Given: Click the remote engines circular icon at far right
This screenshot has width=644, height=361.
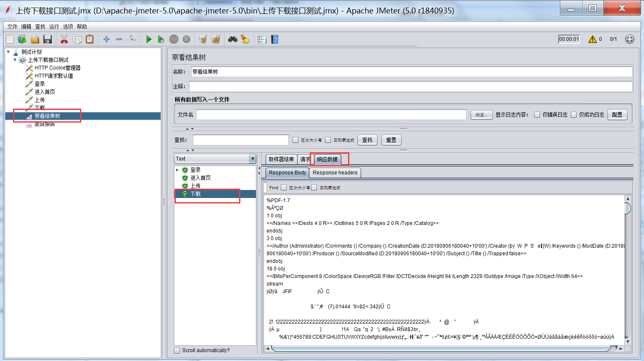Looking at the screenshot, I should 630,39.
